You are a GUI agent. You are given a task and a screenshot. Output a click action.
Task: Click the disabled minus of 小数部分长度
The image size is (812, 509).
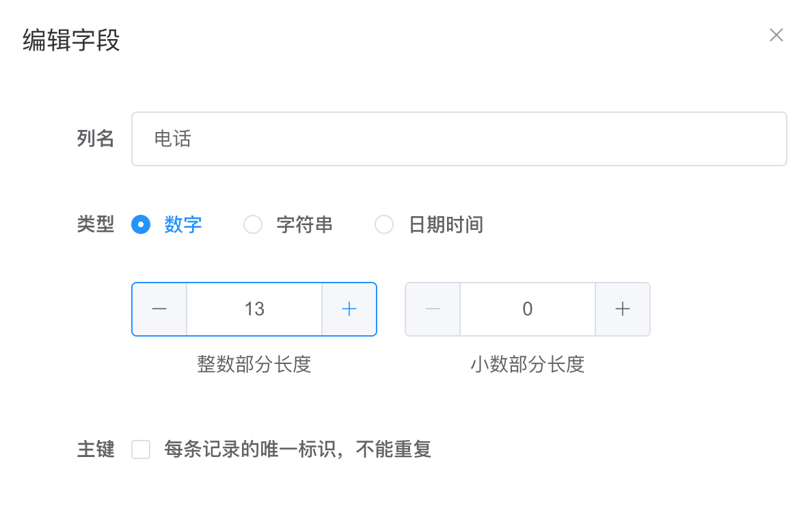click(x=433, y=309)
